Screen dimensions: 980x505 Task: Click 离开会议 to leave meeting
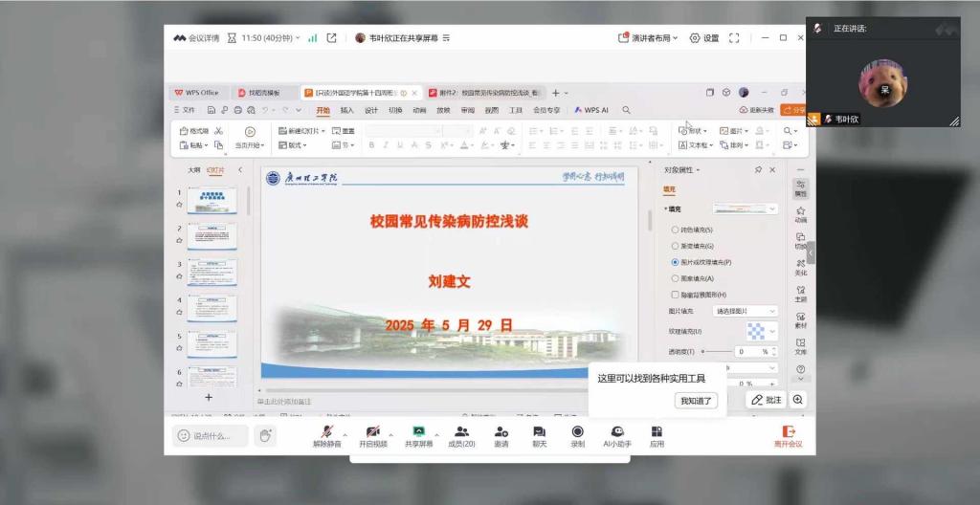788,436
